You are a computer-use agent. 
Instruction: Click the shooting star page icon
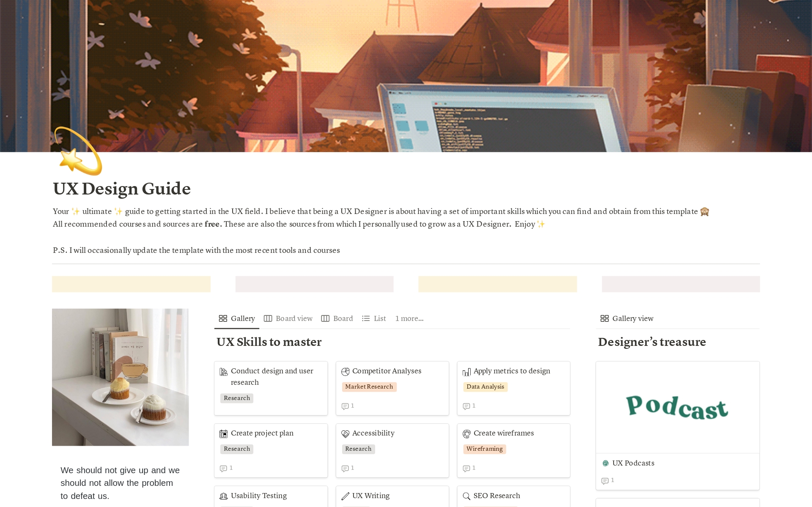pos(78,152)
